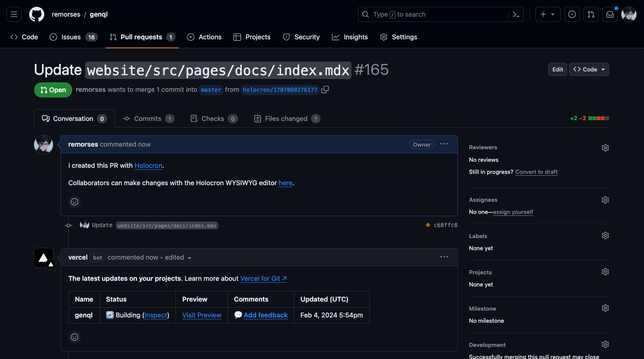
Task: Open the Issues tab
Action: pos(74,37)
